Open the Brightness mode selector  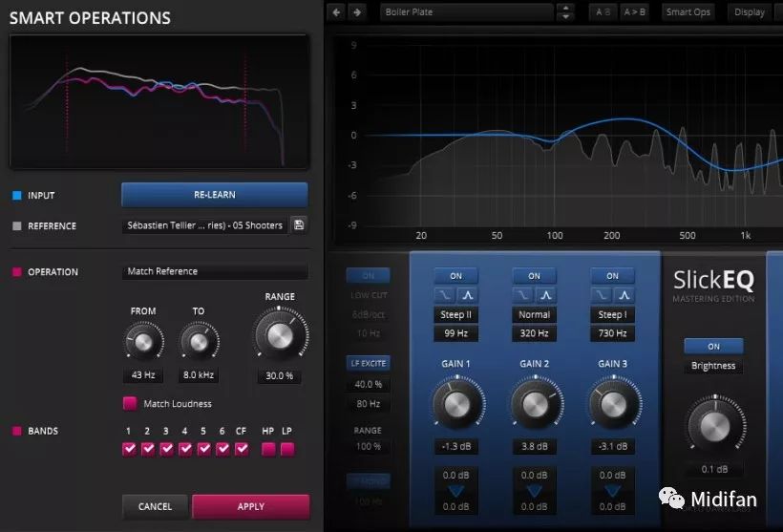click(713, 366)
